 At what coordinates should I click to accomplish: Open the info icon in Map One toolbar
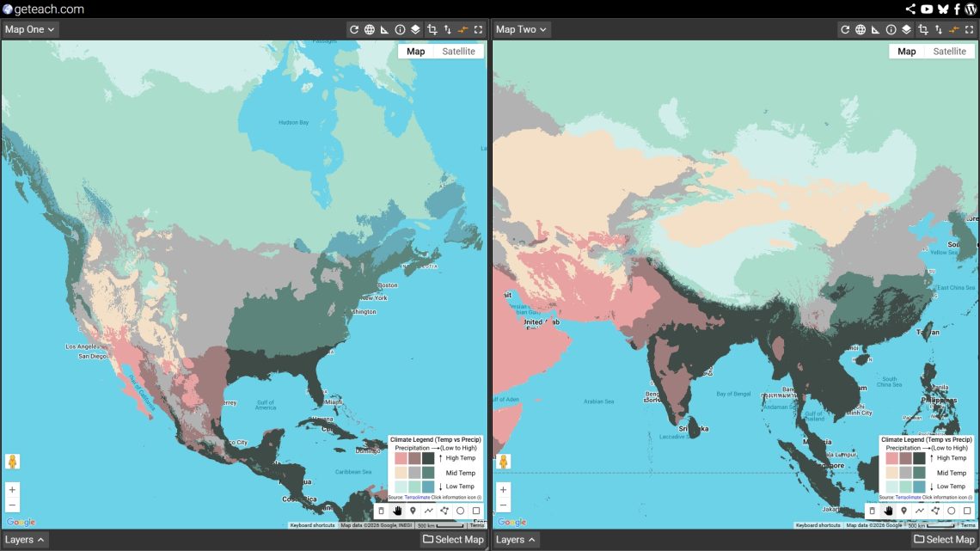tap(400, 29)
